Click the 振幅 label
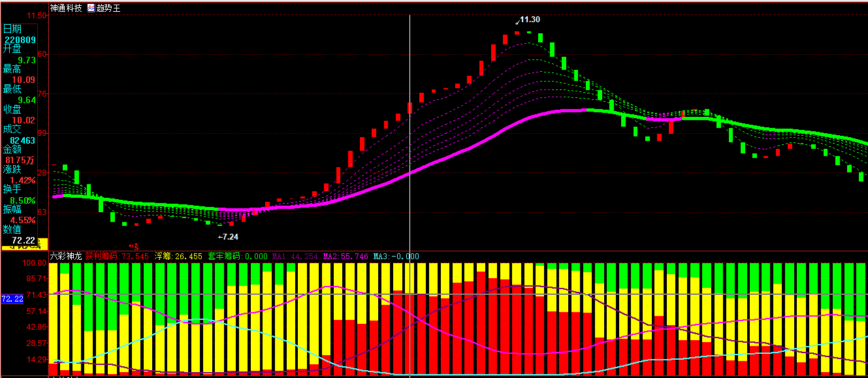This screenshot has height=378, width=868. (x=12, y=209)
